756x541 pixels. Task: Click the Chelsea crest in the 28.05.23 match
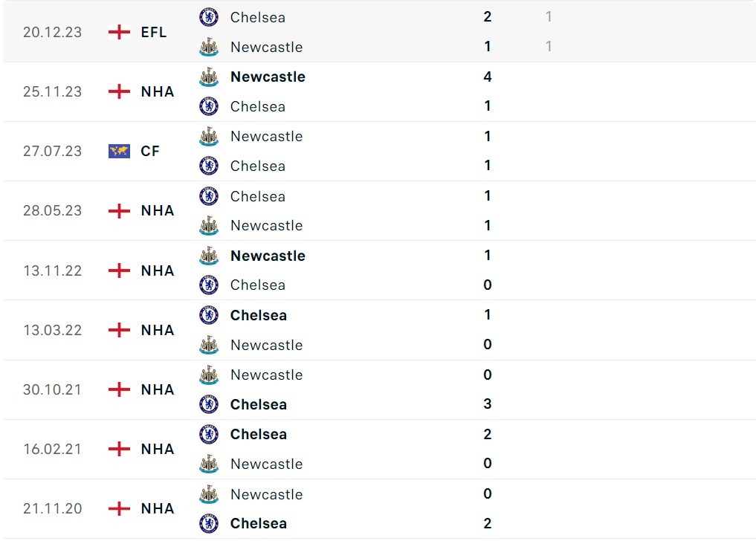tap(209, 196)
